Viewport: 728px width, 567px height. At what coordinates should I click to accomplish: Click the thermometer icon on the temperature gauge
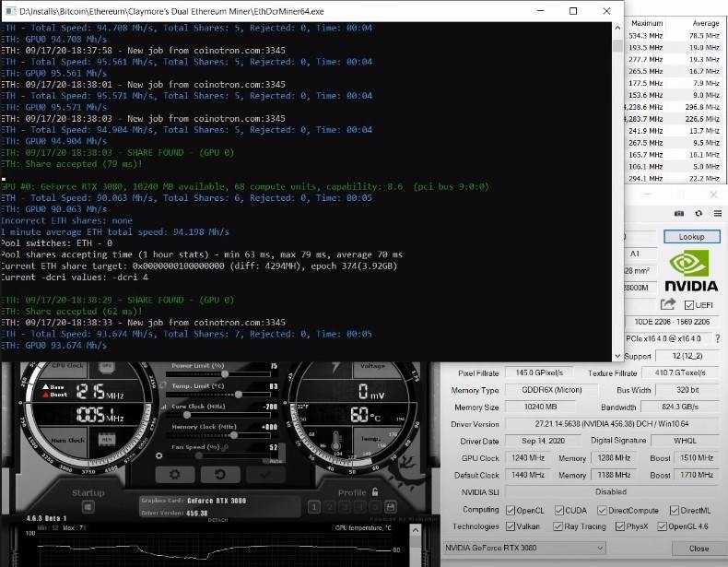337,442
